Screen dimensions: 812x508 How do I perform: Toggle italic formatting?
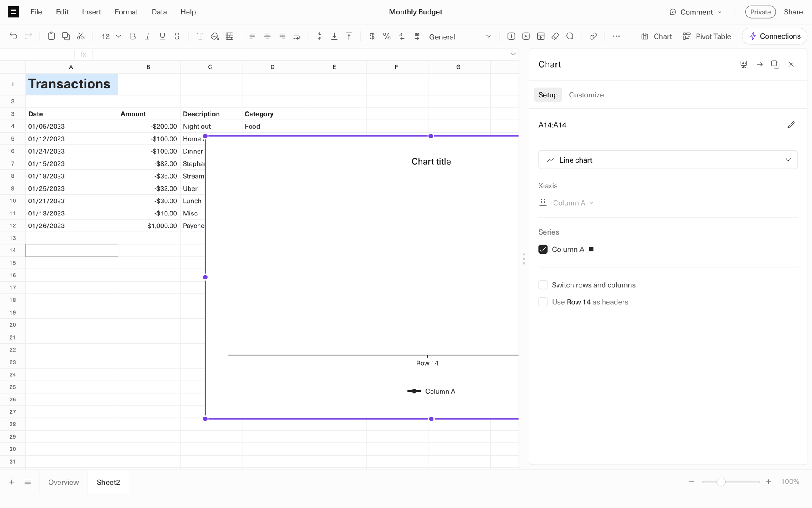[x=148, y=36]
